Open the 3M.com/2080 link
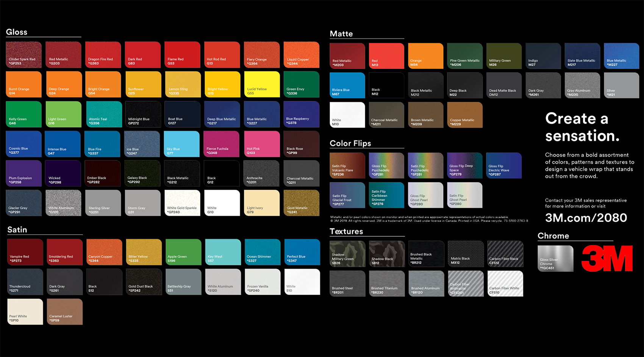 pyautogui.click(x=586, y=218)
